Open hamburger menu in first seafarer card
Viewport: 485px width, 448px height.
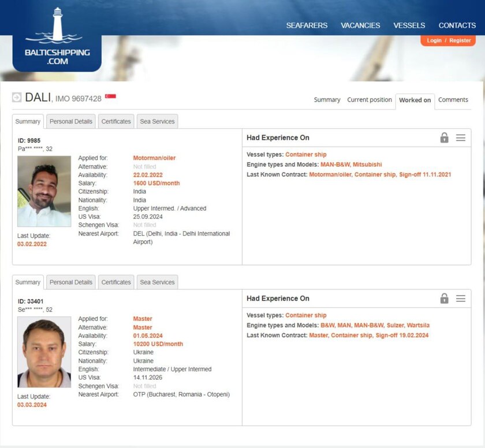click(x=461, y=137)
